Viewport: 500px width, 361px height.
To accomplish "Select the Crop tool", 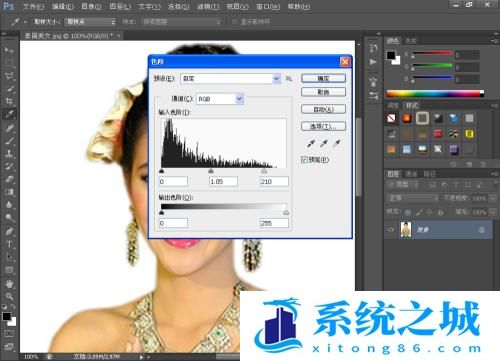I will 9,101.
